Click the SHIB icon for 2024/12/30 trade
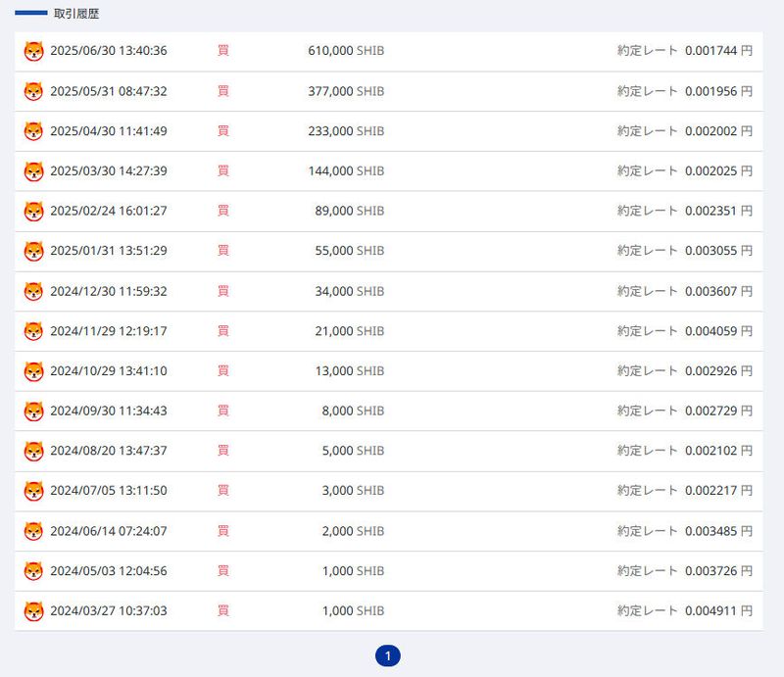Image resolution: width=784 pixels, height=677 pixels. [x=34, y=291]
